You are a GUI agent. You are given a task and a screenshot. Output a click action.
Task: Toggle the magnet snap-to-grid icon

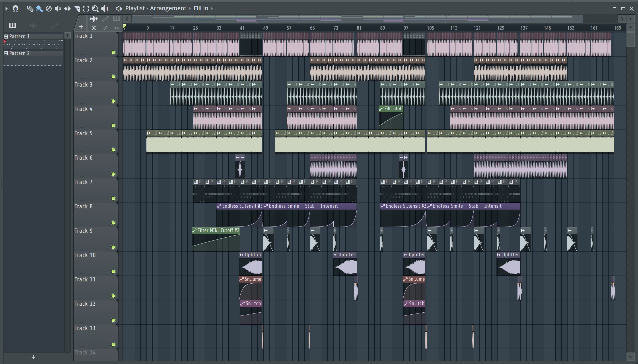[16, 8]
